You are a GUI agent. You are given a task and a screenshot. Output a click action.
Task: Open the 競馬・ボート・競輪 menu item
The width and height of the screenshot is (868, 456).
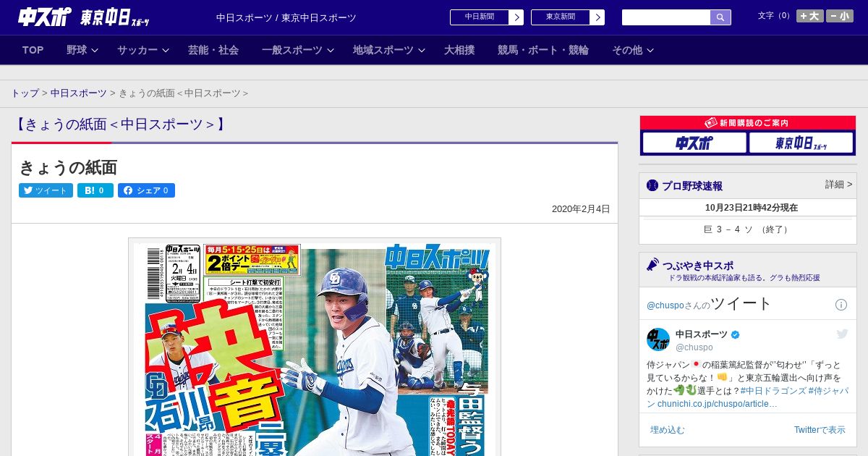coord(543,50)
